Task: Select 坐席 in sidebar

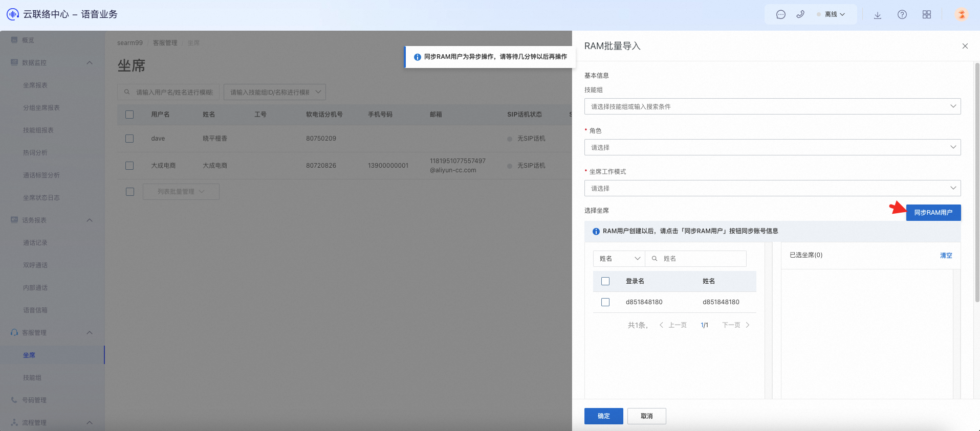Action: click(x=29, y=355)
